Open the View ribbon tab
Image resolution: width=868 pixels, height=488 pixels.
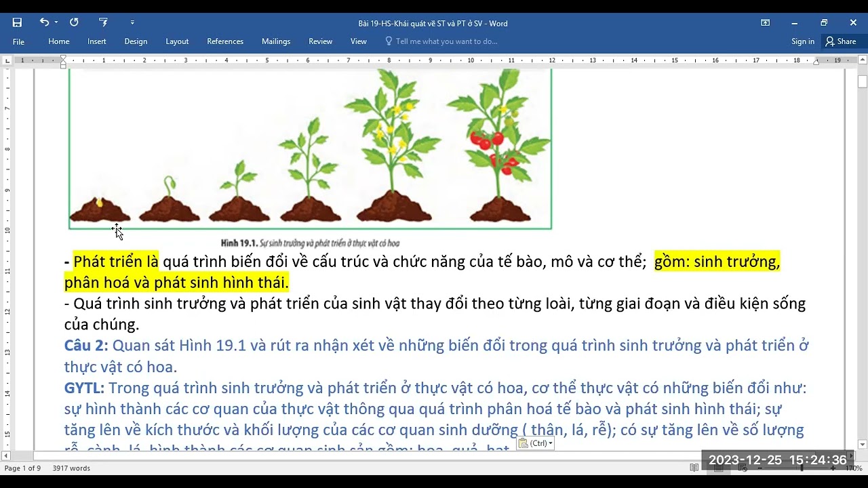click(x=359, y=41)
